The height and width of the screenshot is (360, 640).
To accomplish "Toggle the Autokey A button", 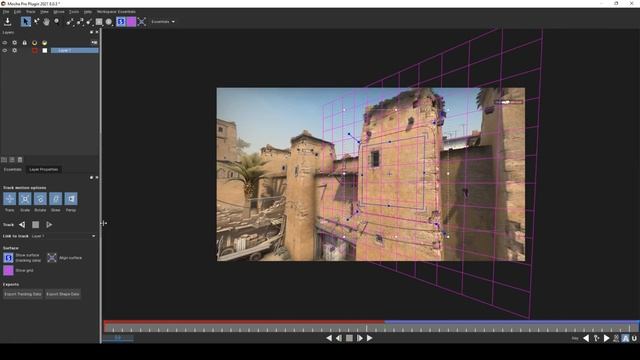I will tap(625, 338).
